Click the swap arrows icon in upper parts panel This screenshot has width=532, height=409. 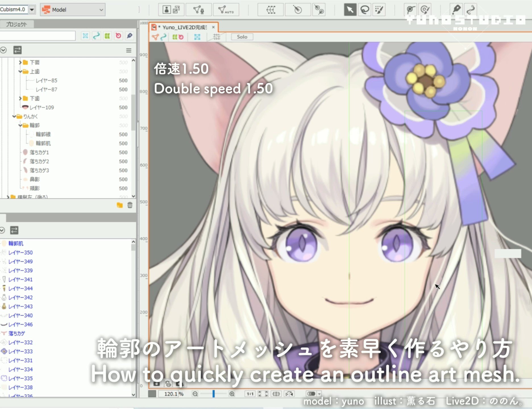pos(17,50)
